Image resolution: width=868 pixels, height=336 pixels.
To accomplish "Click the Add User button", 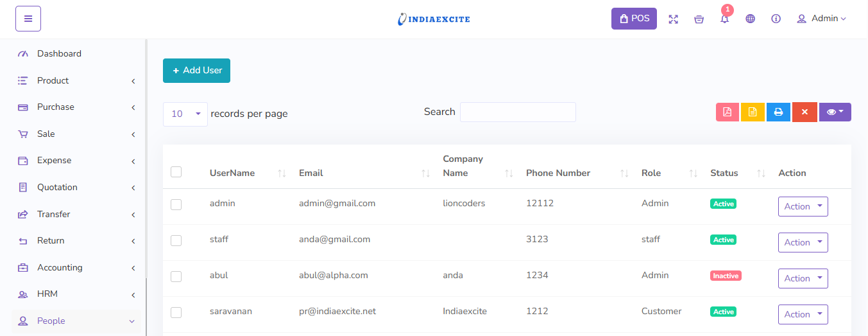I will [x=196, y=71].
